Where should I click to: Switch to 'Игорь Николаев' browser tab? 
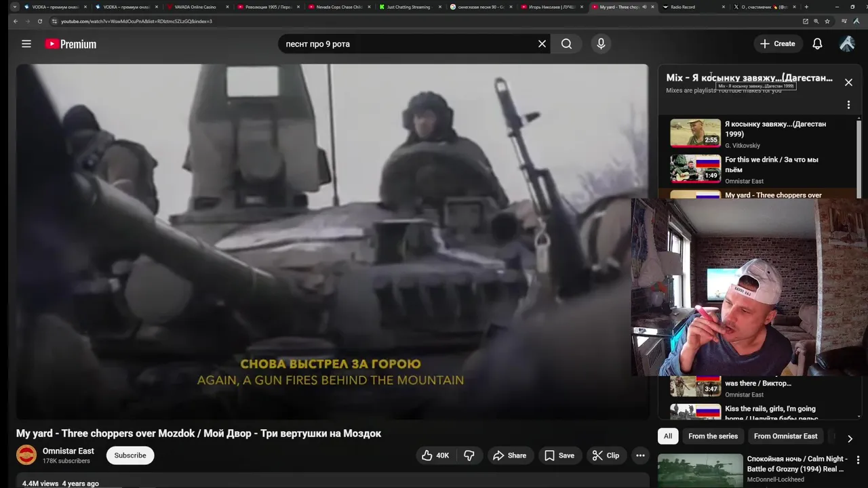coord(552,7)
